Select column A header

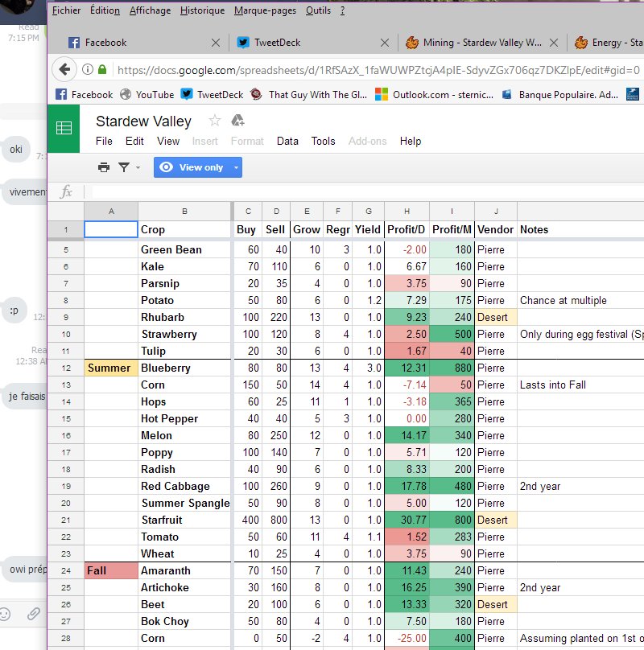[111, 211]
